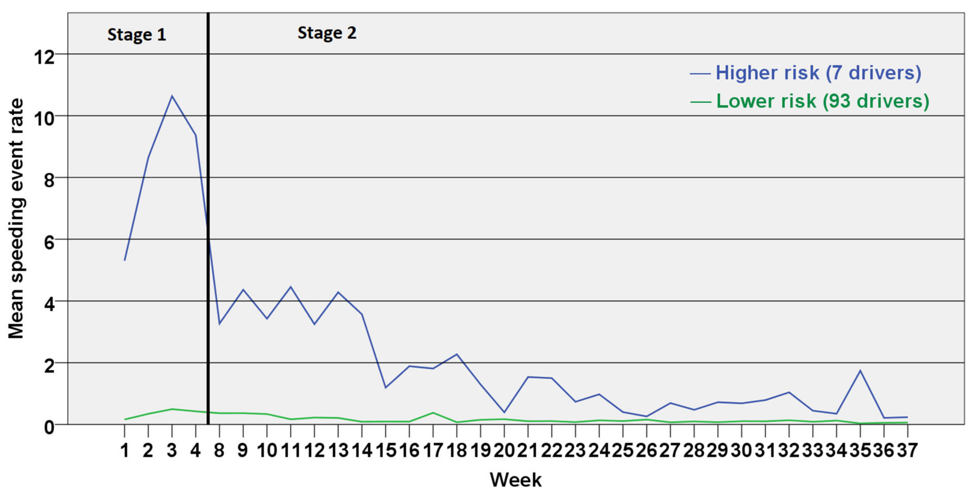Click the Stage 2 label
Image resolution: width=980 pixels, height=500 pixels.
point(327,33)
